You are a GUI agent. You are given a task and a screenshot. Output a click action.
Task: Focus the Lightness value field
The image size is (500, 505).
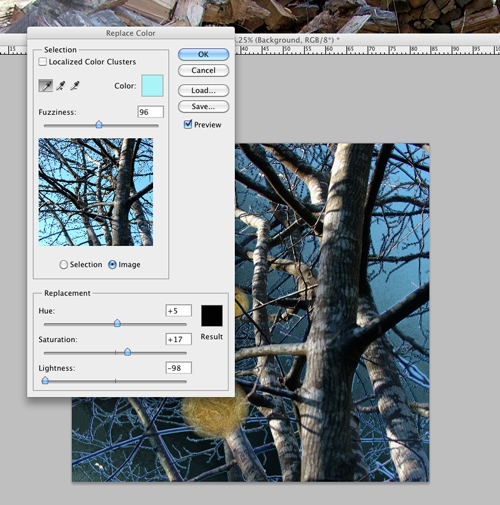click(179, 368)
